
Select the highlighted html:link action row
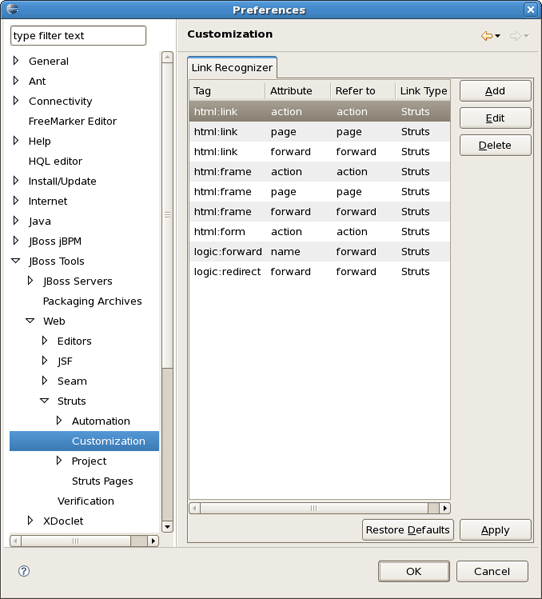[320, 112]
